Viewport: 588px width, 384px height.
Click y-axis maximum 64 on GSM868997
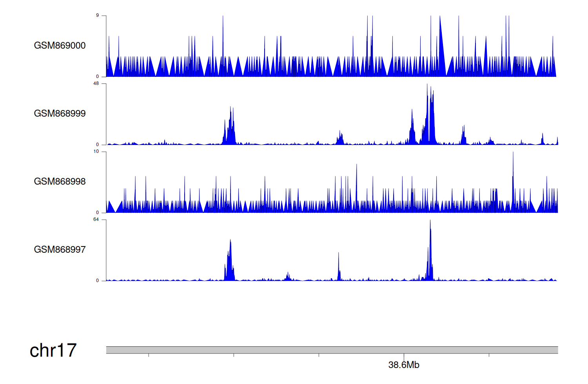point(96,219)
